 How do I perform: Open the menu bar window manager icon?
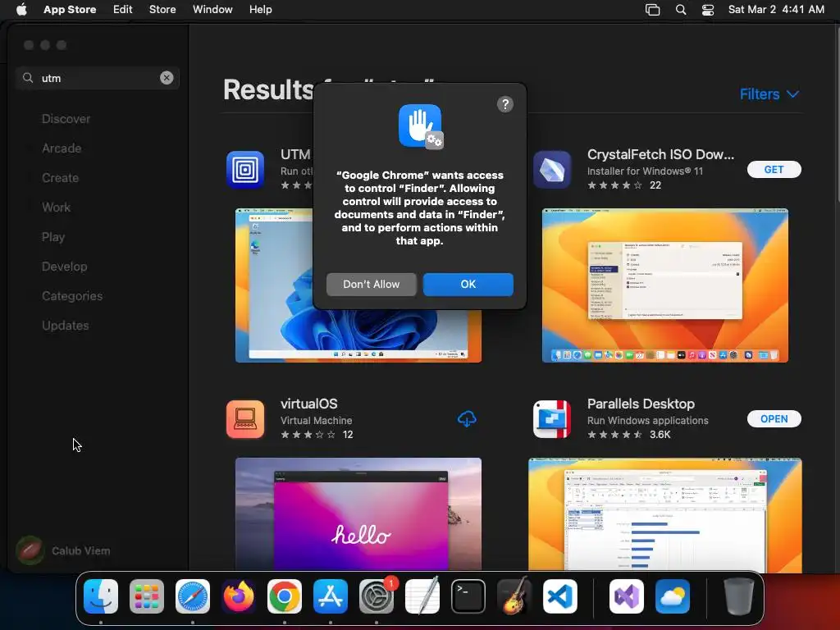652,10
